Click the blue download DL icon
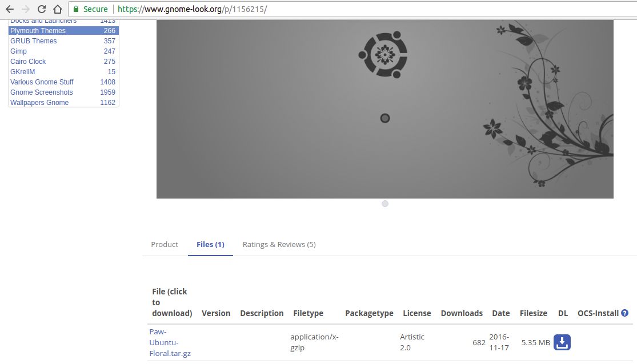This screenshot has height=364, width=637. (x=562, y=342)
